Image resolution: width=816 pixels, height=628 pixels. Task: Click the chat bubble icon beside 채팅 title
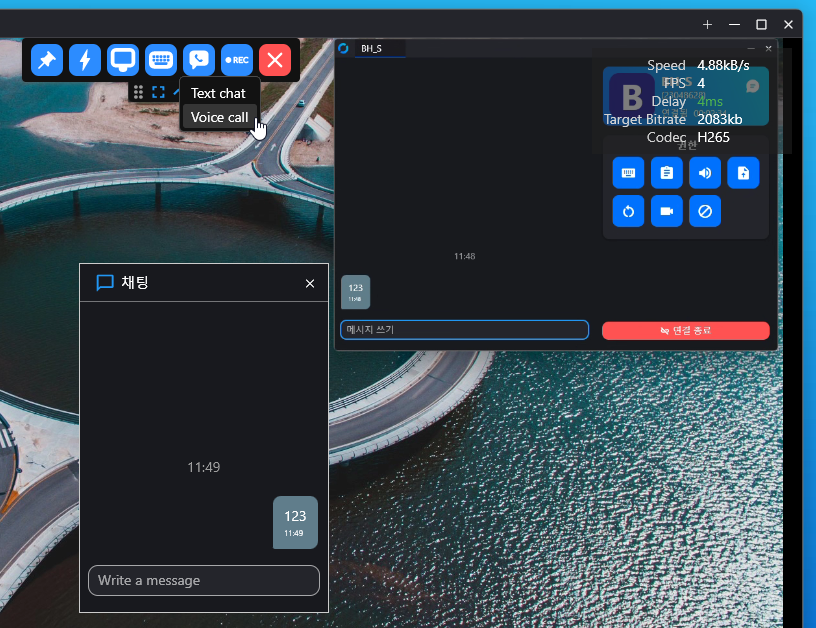point(105,283)
